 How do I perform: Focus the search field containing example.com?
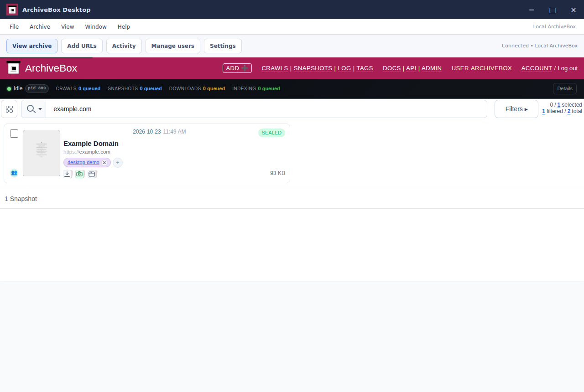(x=266, y=109)
